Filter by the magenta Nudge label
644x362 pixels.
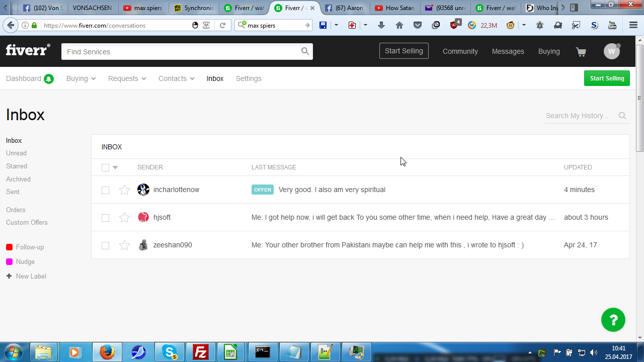pyautogui.click(x=21, y=262)
